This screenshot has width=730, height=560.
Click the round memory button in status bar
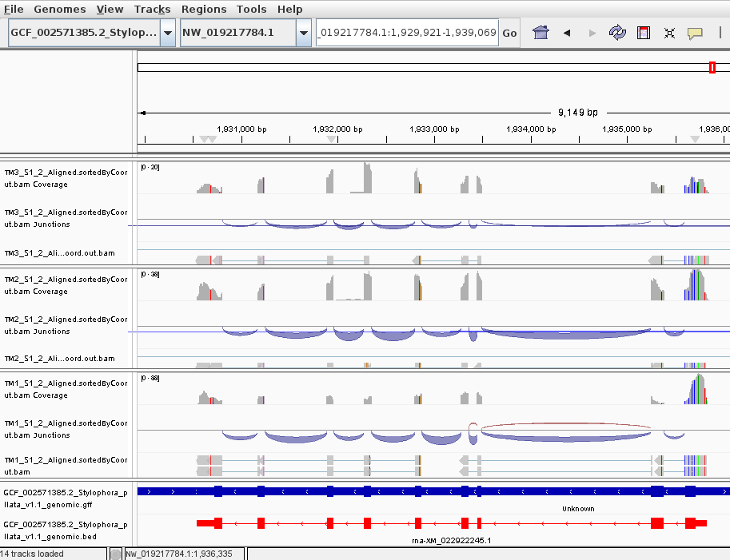(x=115, y=554)
